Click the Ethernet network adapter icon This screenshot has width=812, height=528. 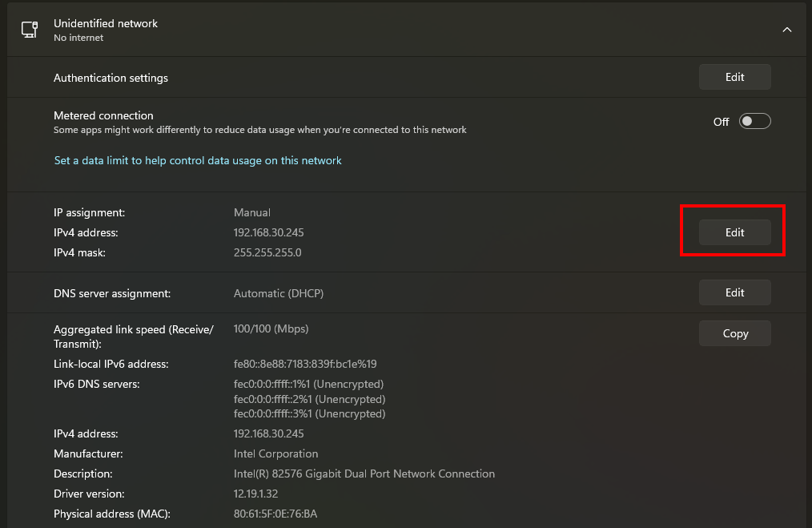30,30
